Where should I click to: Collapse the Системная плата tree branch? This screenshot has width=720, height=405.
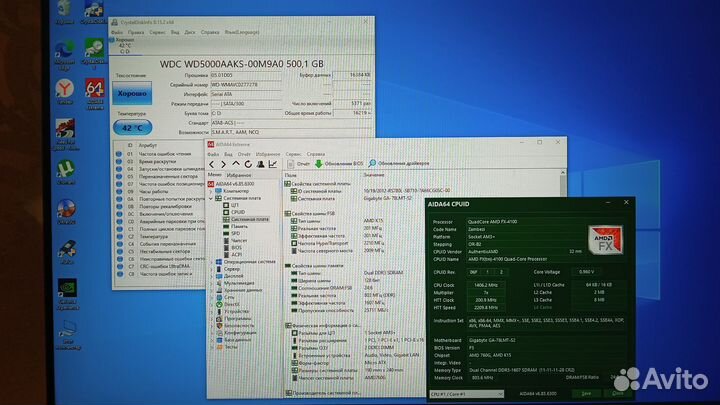click(x=211, y=198)
